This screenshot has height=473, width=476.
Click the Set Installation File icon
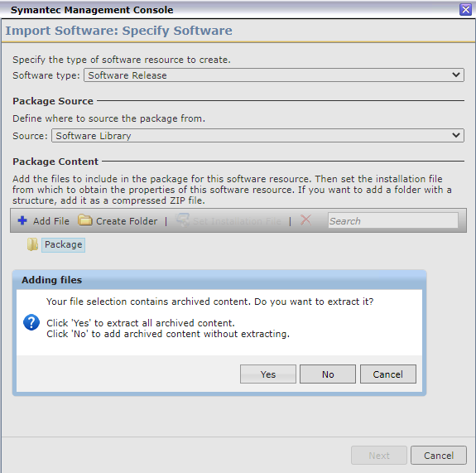[183, 220]
